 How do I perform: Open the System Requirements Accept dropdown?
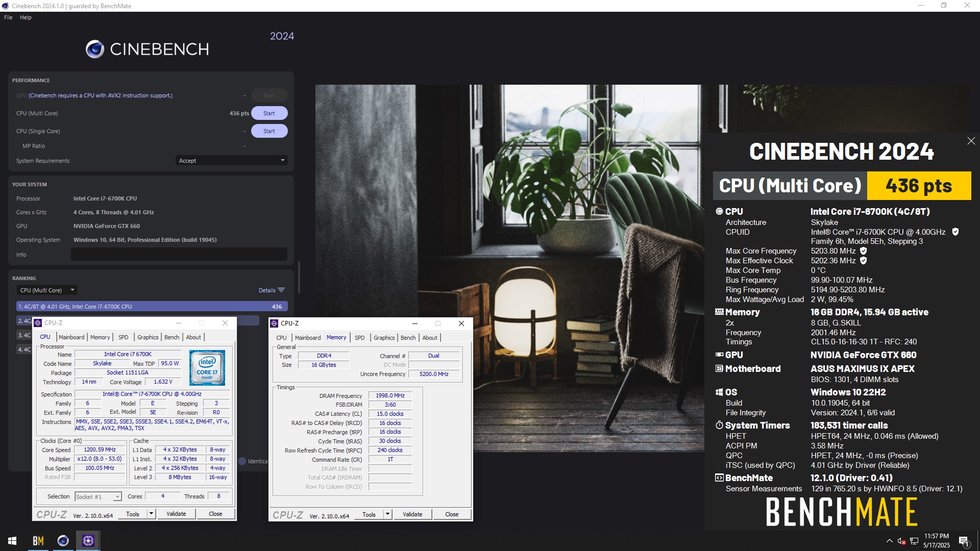pyautogui.click(x=231, y=161)
